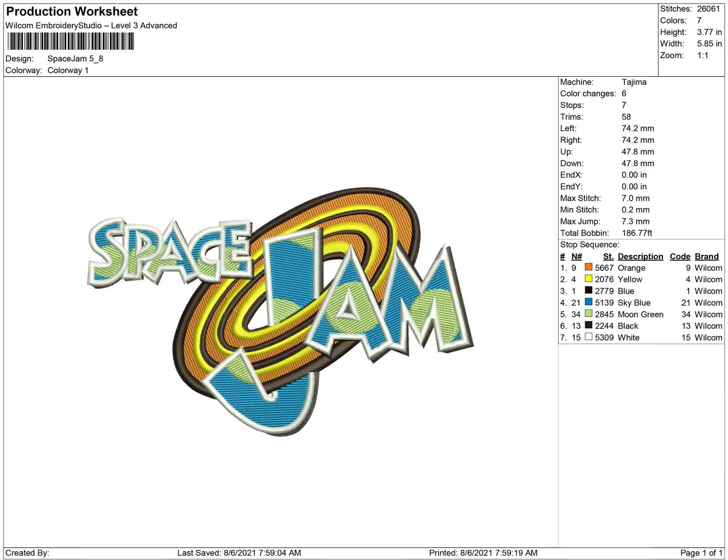This screenshot has height=560, width=728.
Task: Click the Right extent value "74.2 mm"
Action: [x=638, y=140]
